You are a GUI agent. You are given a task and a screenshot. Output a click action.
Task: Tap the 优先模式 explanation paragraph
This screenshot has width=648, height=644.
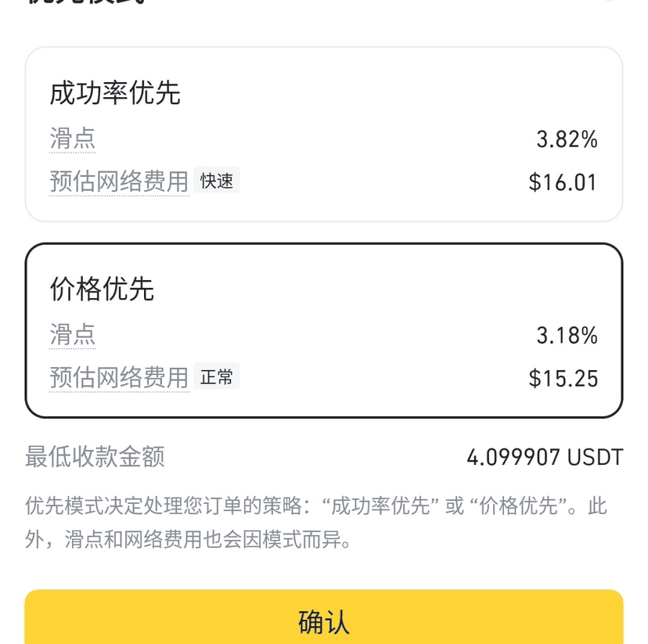pos(316,523)
